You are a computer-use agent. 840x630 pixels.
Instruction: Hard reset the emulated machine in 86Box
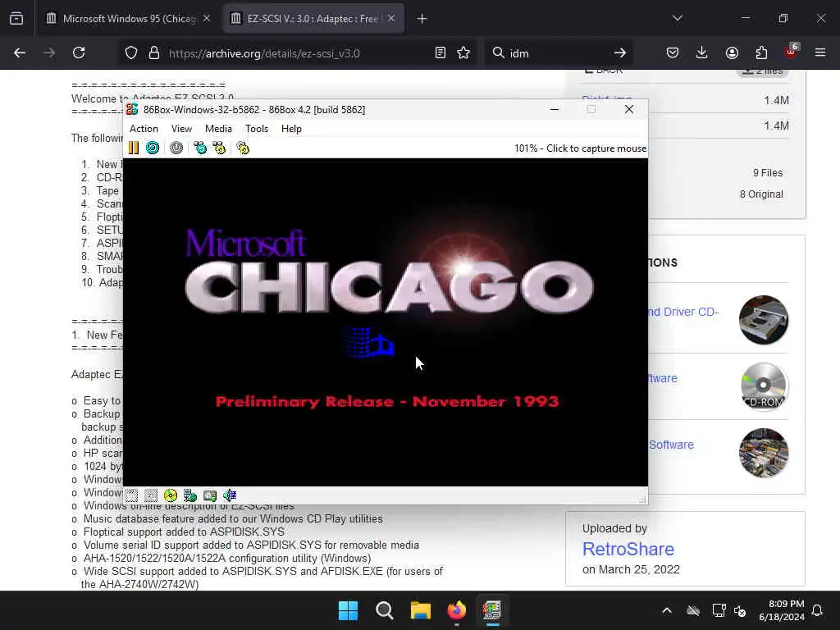coord(153,148)
